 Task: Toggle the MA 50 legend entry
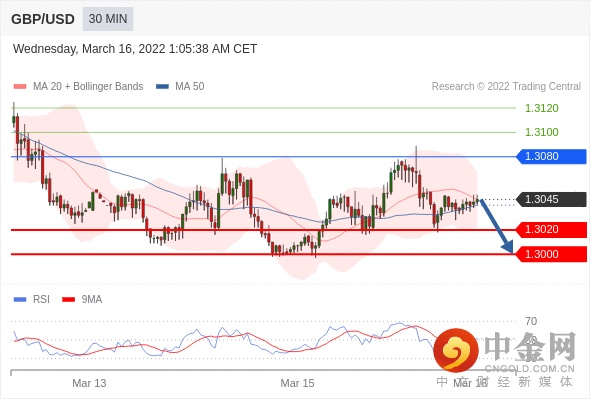click(180, 87)
